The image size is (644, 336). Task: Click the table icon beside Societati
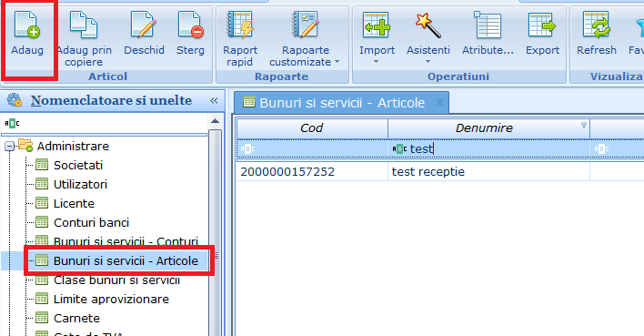pyautogui.click(x=42, y=165)
